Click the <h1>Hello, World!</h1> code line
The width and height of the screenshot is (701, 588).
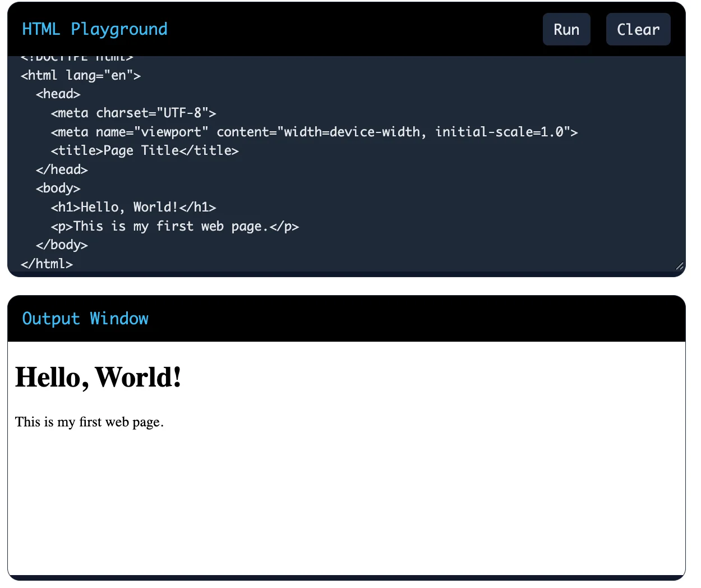133,207
